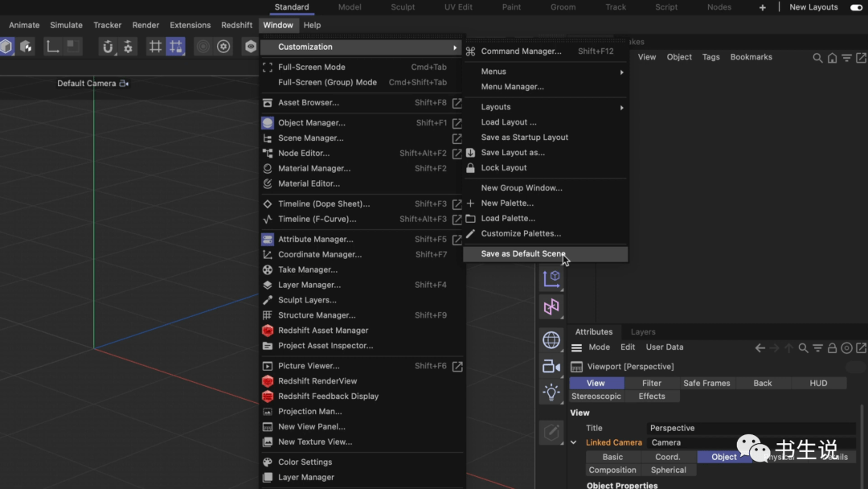
Task: Collapse the Linked Camera disclosure arrow
Action: coord(574,442)
